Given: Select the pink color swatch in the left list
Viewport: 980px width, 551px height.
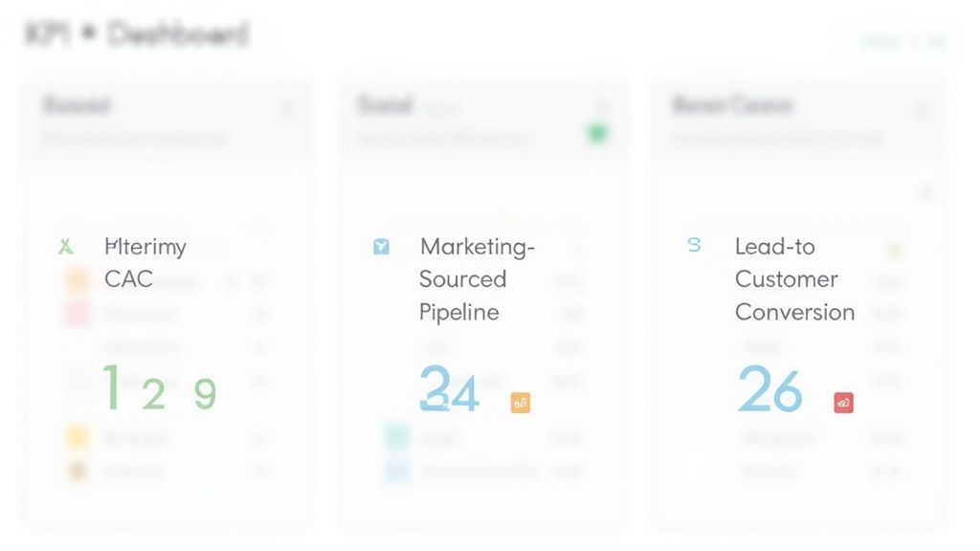Looking at the screenshot, I should (77, 314).
